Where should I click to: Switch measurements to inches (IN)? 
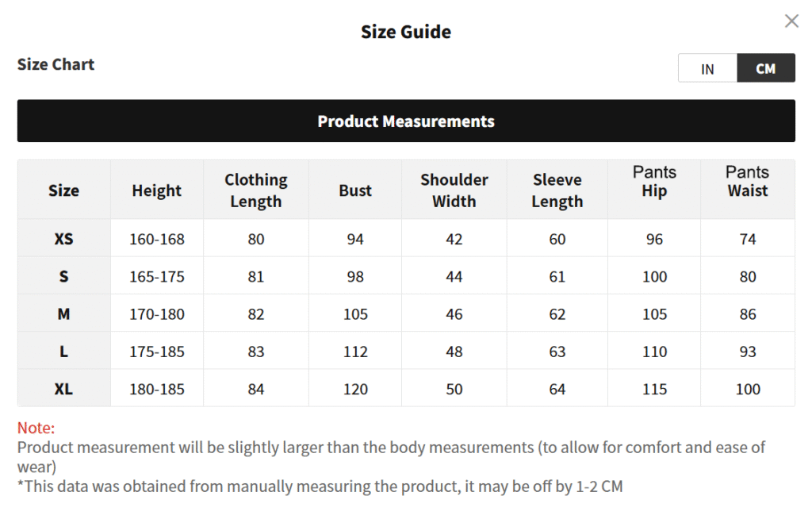click(x=707, y=69)
